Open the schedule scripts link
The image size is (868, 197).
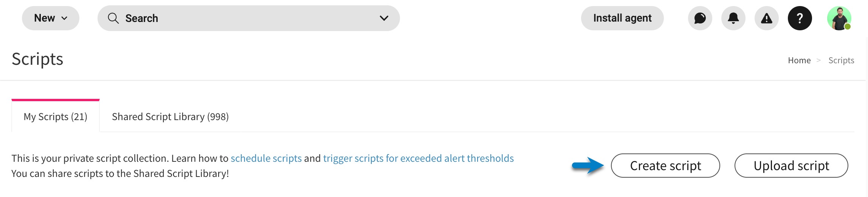coord(266,158)
